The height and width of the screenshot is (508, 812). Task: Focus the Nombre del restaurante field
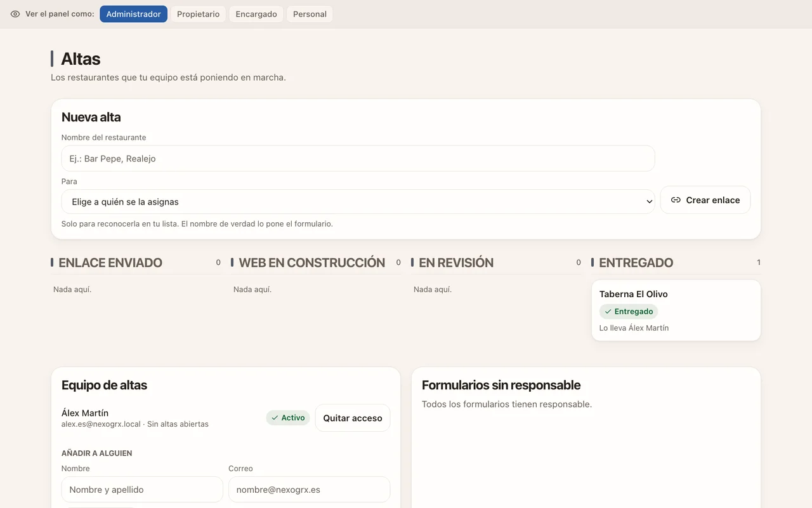click(358, 159)
